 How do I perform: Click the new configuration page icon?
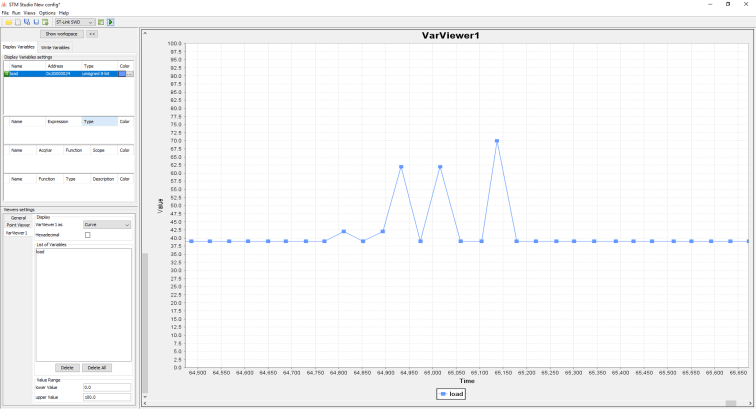[16, 21]
